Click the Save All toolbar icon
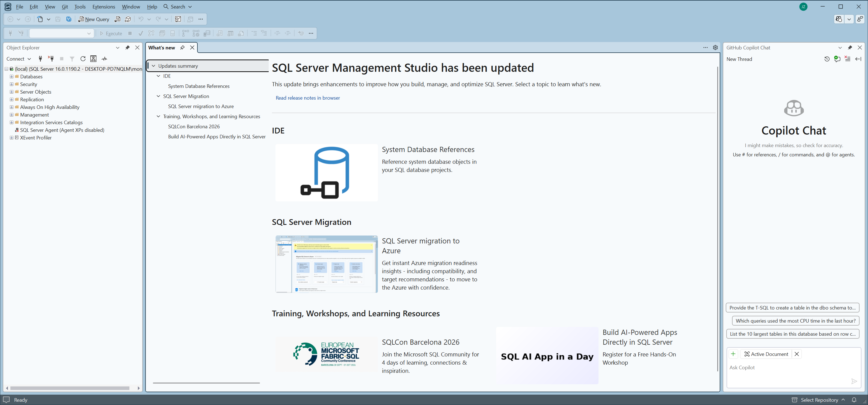Viewport: 868px width, 405px height. click(69, 19)
